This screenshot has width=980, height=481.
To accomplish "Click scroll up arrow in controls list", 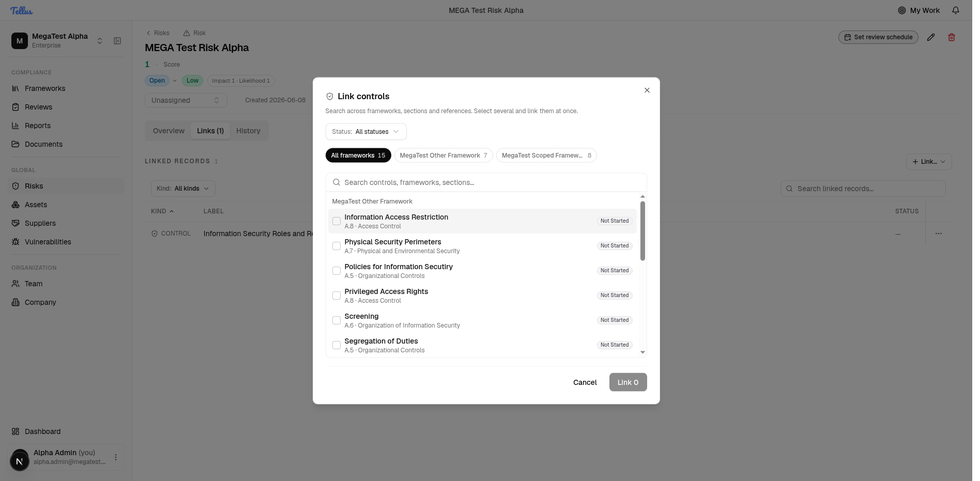I will pos(642,196).
